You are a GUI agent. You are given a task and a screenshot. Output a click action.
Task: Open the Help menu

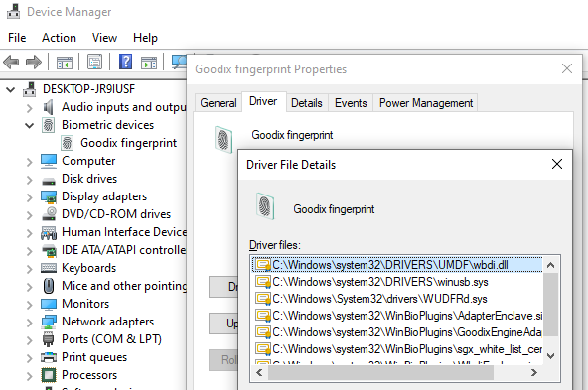click(x=145, y=38)
